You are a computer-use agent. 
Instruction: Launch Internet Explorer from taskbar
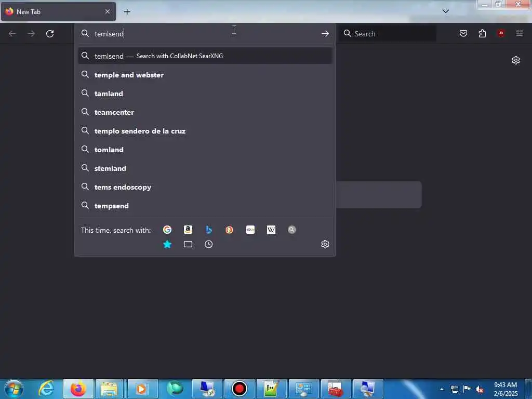[x=46, y=389]
